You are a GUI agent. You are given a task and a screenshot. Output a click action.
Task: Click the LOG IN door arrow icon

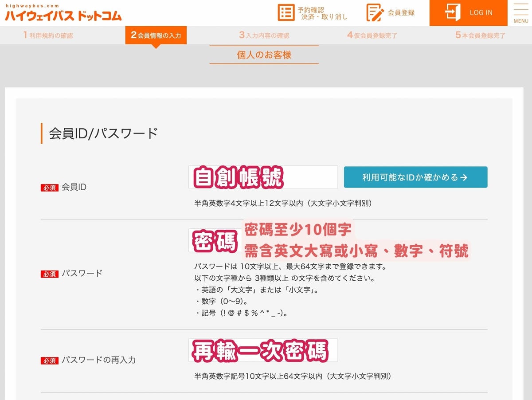(453, 12)
